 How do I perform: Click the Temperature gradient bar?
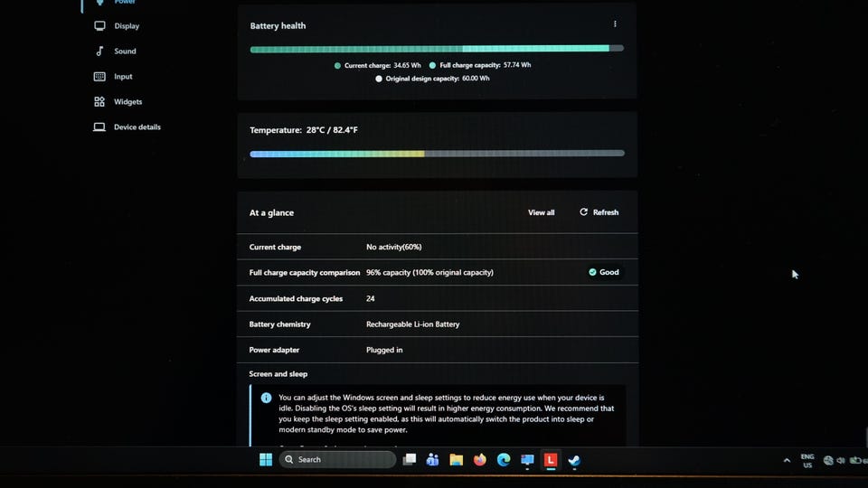(437, 154)
